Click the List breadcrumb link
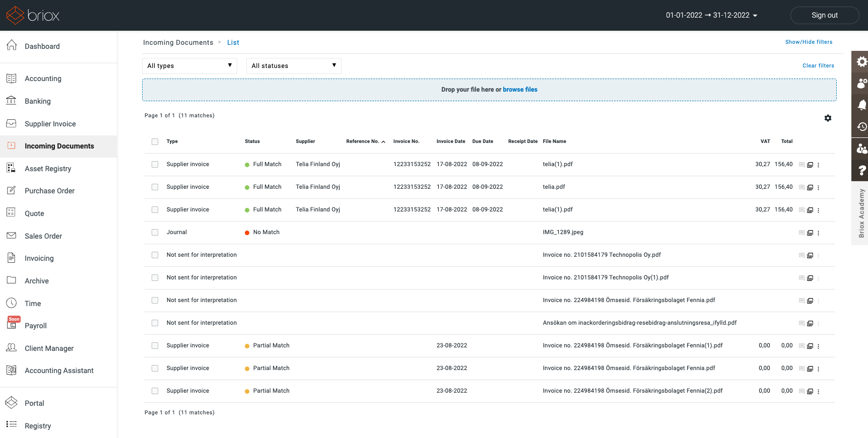 point(233,42)
